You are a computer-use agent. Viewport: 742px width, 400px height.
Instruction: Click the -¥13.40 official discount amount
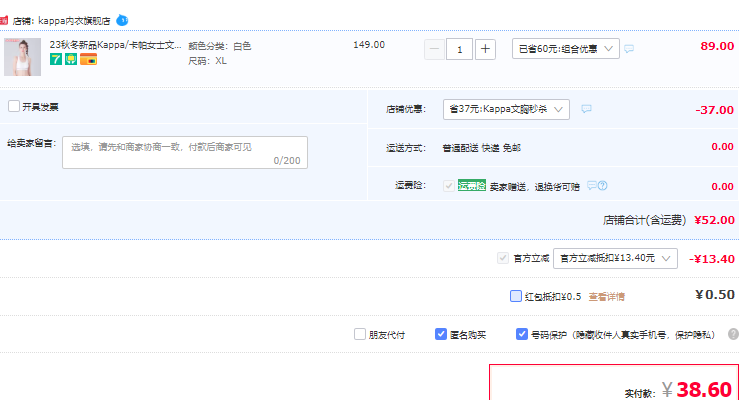(712, 259)
